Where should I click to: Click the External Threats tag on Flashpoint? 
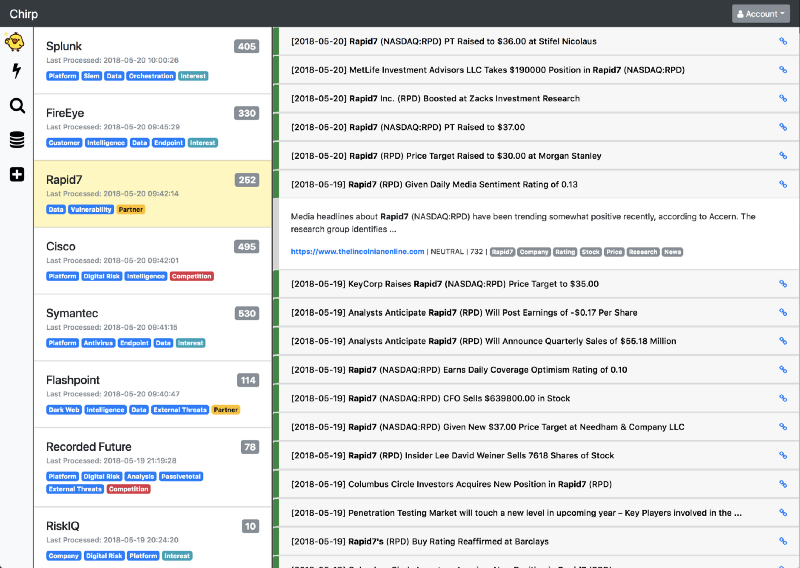[180, 410]
